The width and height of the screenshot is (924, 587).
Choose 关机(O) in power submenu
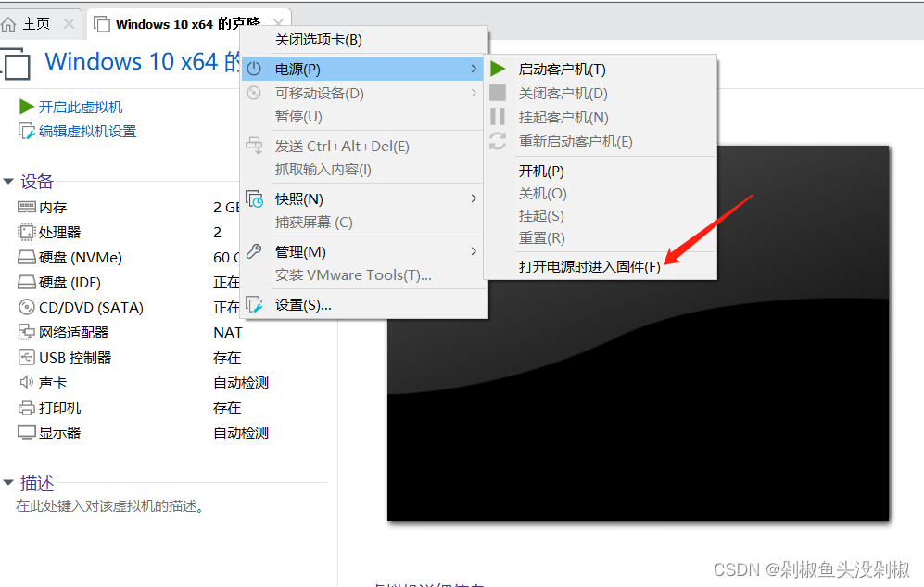click(601, 193)
